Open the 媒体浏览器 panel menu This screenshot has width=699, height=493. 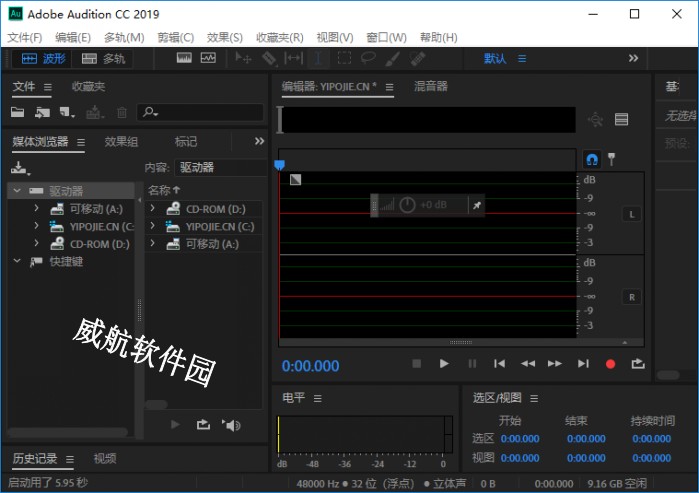81,142
